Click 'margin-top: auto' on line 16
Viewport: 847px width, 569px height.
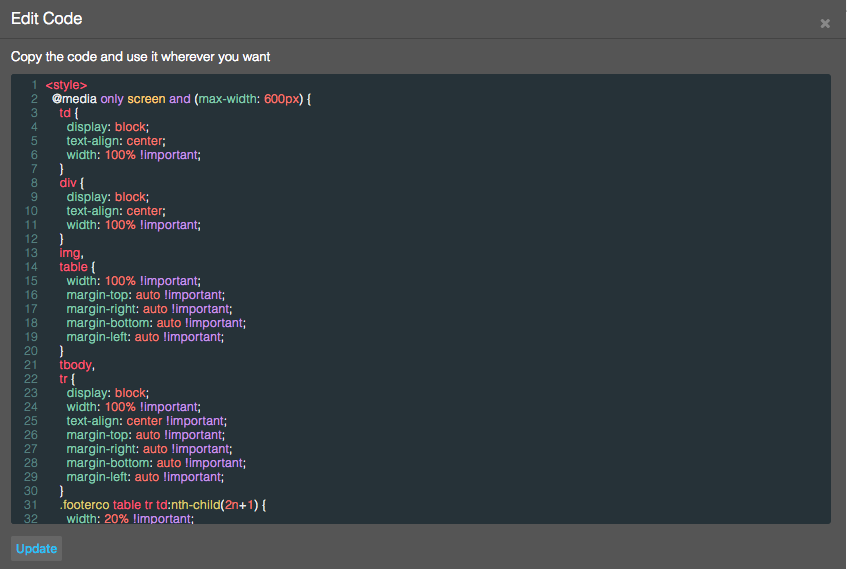(113, 295)
